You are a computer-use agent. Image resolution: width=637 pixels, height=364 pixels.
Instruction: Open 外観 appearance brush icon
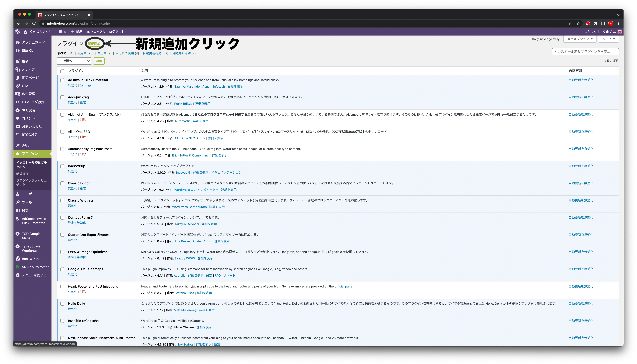pos(18,145)
